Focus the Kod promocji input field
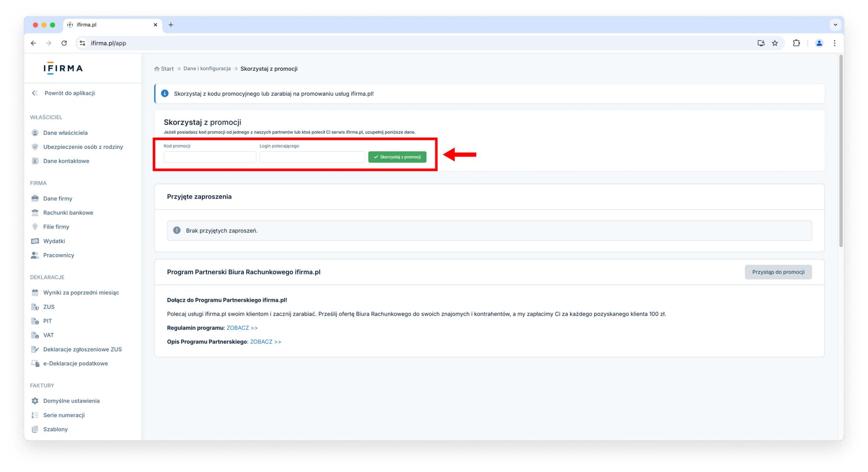The height and width of the screenshot is (472, 868). click(210, 157)
